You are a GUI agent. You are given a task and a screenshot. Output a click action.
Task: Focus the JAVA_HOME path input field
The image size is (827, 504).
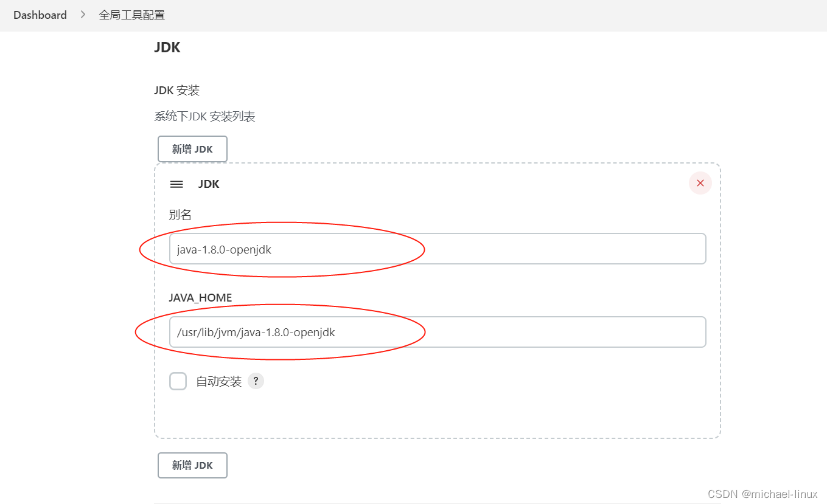[438, 332]
